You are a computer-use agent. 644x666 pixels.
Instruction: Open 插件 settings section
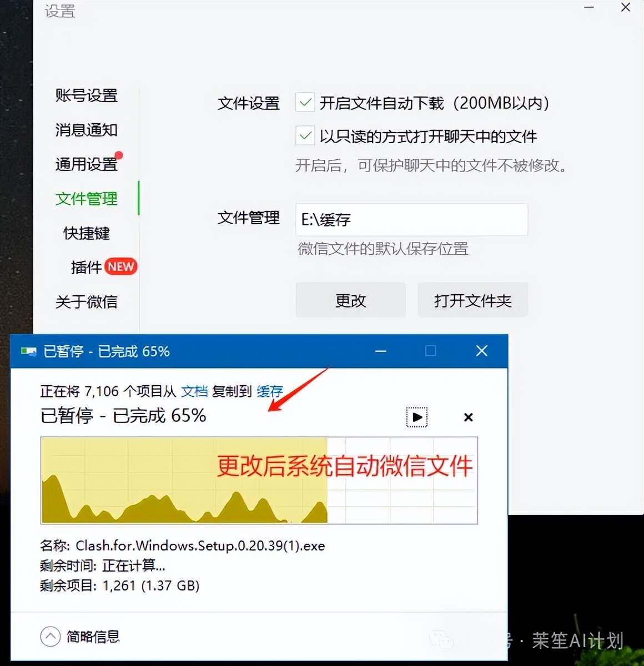86,268
